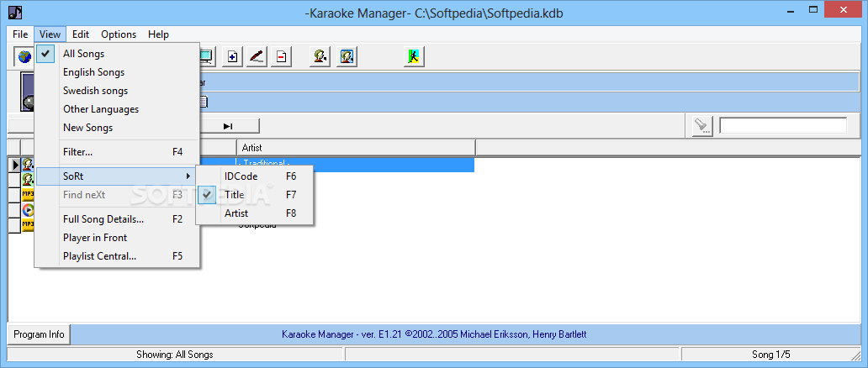Click the Artist column header
This screenshot has width=868, height=368.
pos(356,148)
